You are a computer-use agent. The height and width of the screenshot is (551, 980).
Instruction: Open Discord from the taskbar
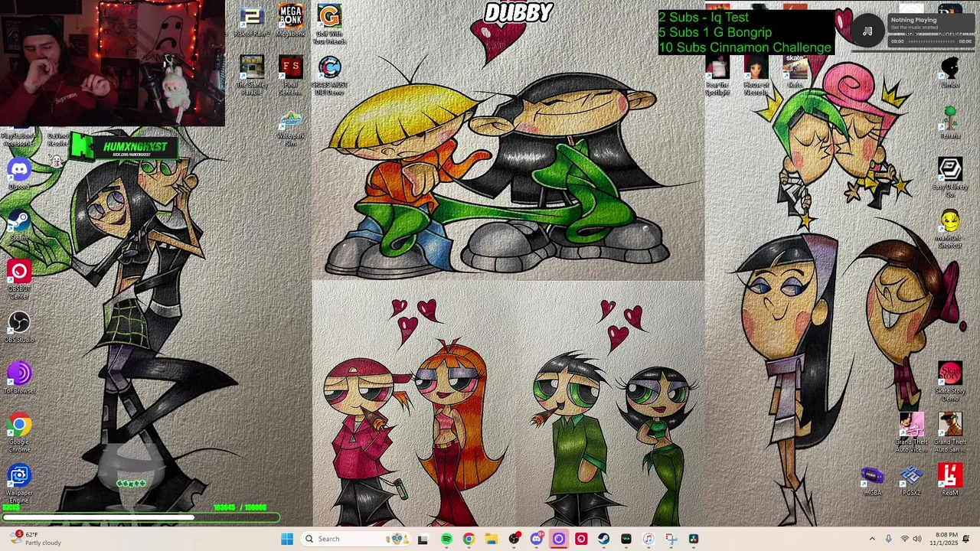536,539
